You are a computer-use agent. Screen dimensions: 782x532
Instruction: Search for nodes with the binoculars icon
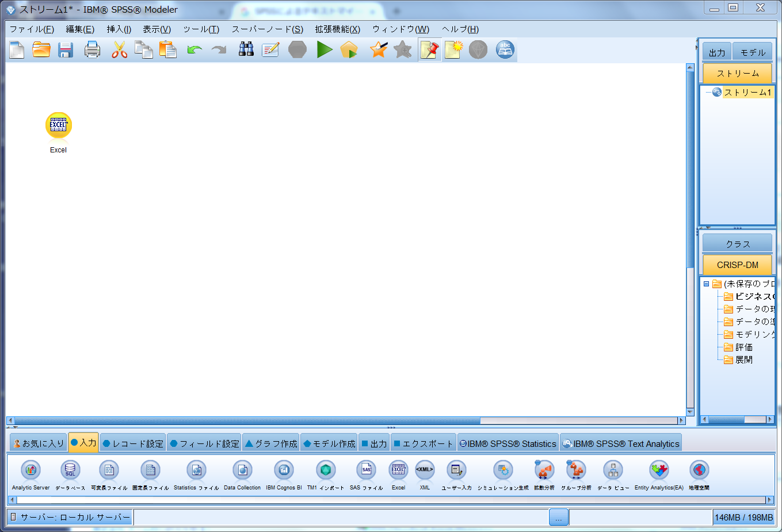tap(246, 50)
